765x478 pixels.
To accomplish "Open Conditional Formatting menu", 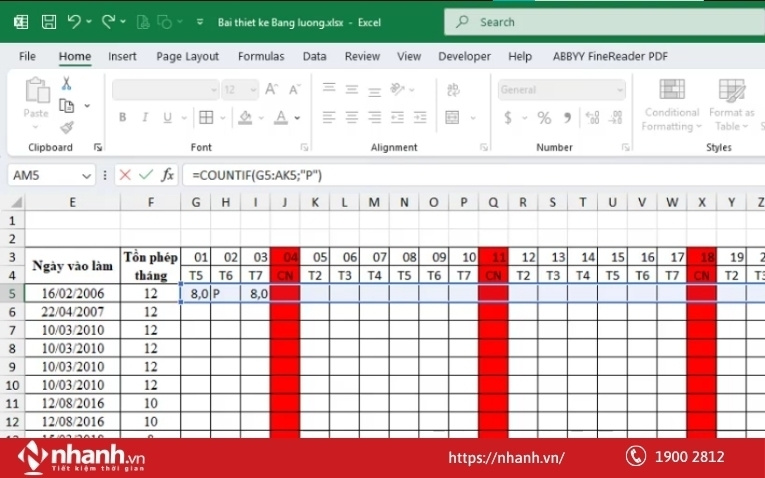I will tap(672, 105).
